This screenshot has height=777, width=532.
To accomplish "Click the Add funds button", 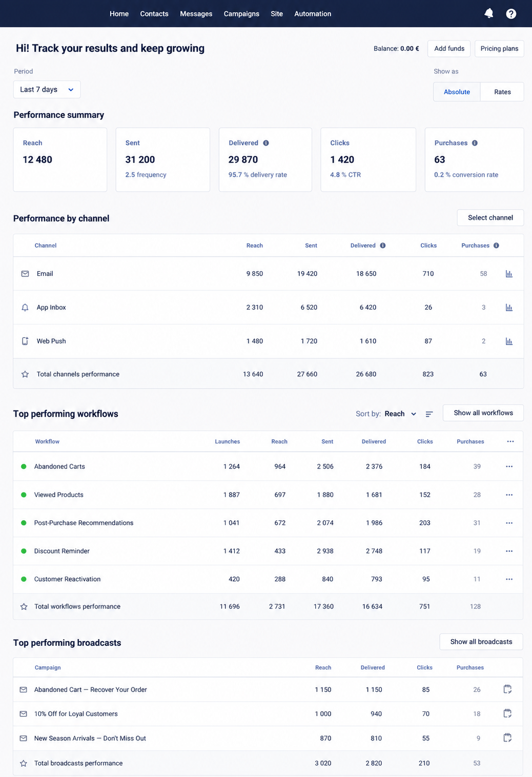I will coord(449,48).
